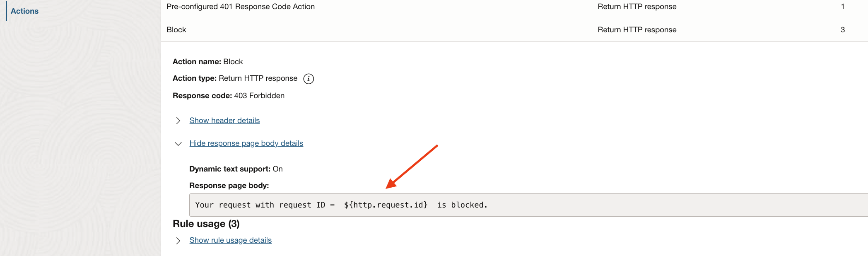Click the down chevron beside Hide response page body details
Viewport: 868px width, 256px height.
[178, 143]
